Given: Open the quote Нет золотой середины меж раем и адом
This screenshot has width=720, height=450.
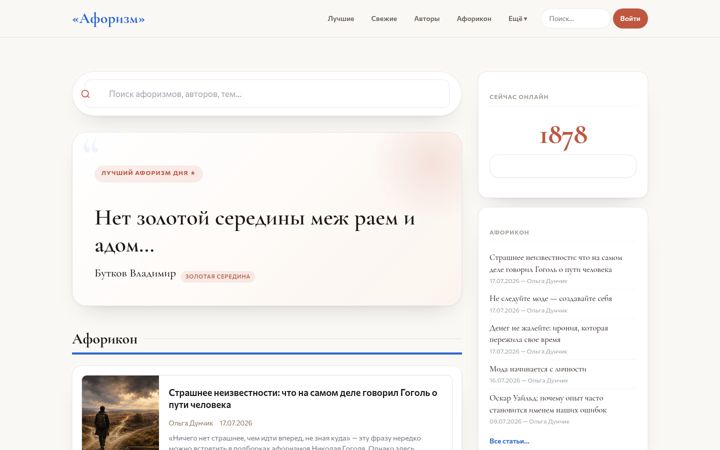Looking at the screenshot, I should [255, 231].
